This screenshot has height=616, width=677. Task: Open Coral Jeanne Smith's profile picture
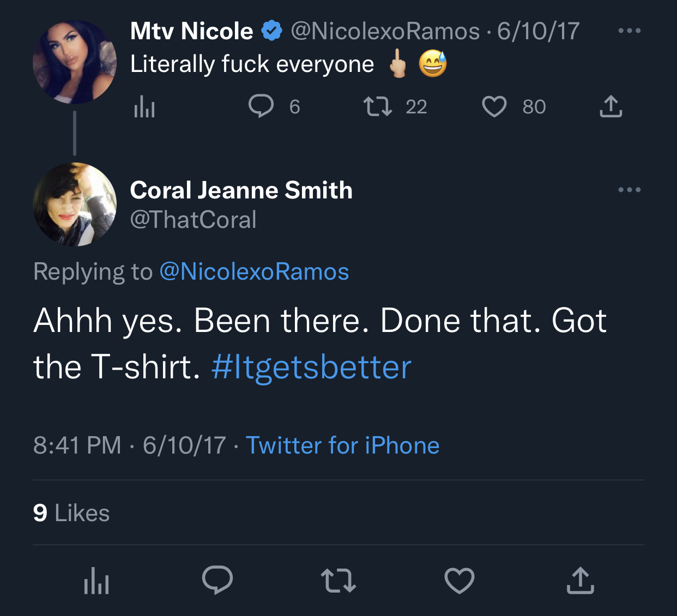75,204
